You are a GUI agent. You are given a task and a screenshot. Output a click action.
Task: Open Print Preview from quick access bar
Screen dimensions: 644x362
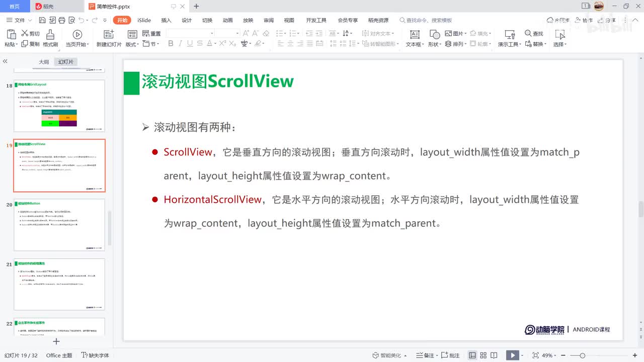pyautogui.click(x=71, y=20)
